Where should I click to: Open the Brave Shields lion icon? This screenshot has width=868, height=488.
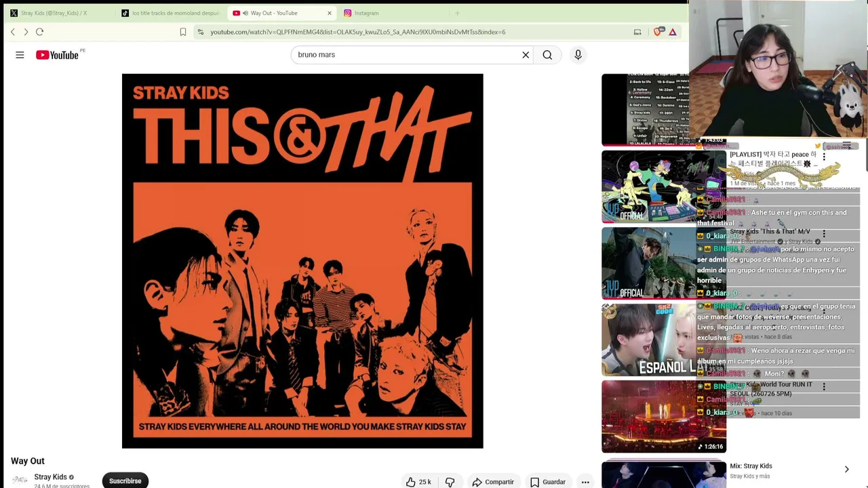pyautogui.click(x=658, y=32)
